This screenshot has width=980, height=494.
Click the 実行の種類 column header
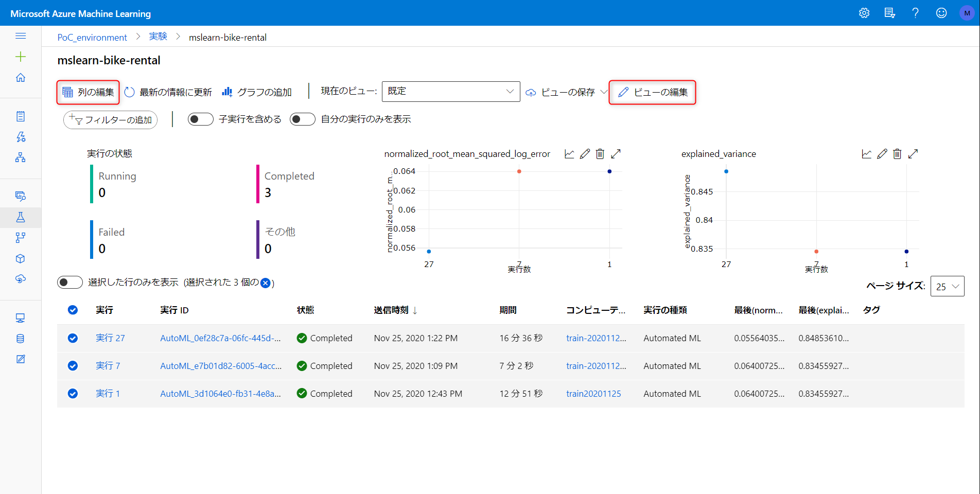pyautogui.click(x=665, y=310)
